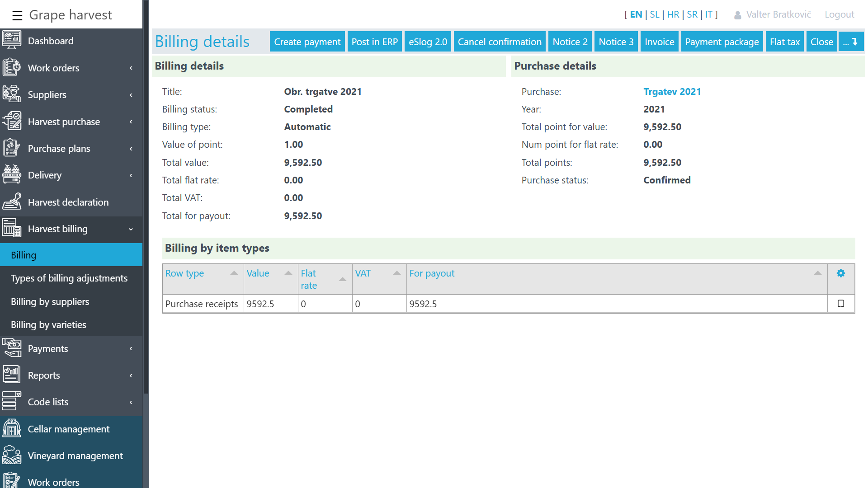Image resolution: width=868 pixels, height=488 pixels.
Task: Click the Delivery crate icon
Action: tap(11, 175)
